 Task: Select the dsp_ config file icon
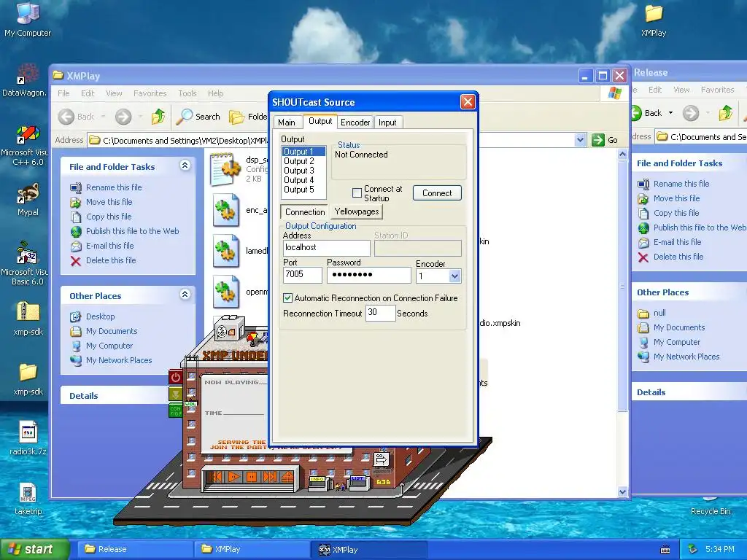click(225, 169)
